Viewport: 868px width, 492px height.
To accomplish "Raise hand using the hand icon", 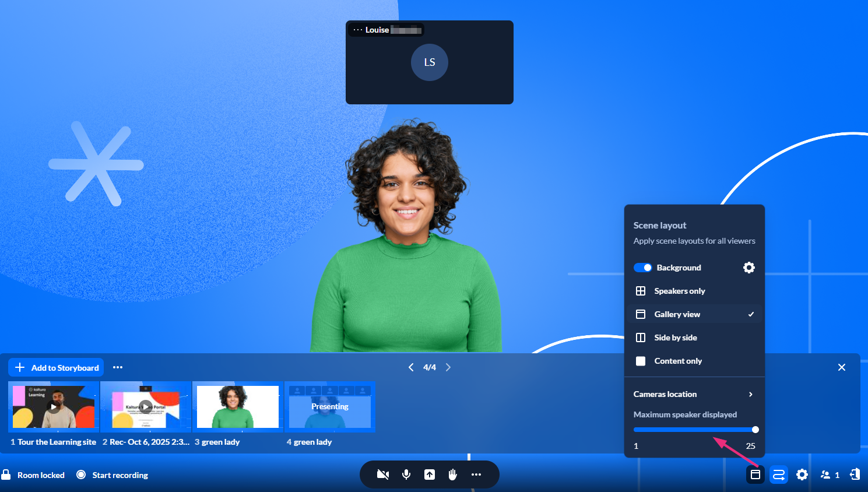I will tap(453, 475).
